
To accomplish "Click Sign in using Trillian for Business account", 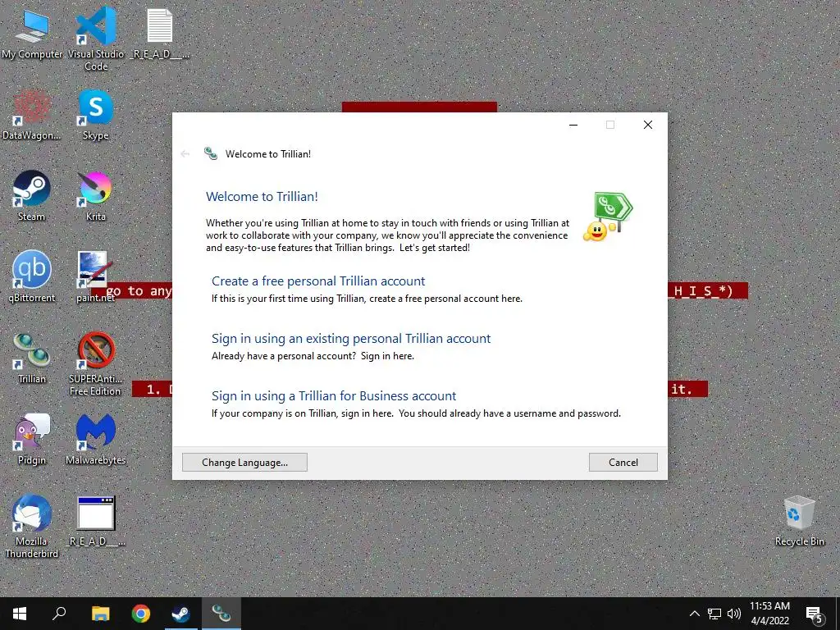I will 334,396.
